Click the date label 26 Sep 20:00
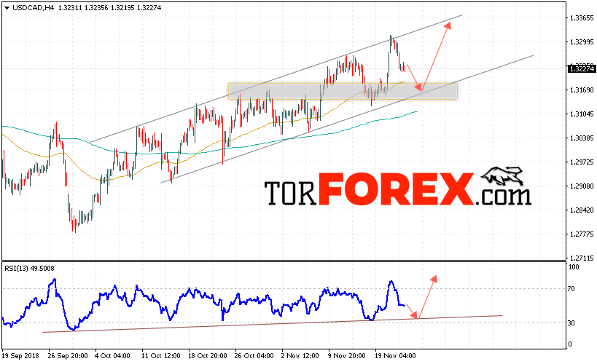 (68, 356)
